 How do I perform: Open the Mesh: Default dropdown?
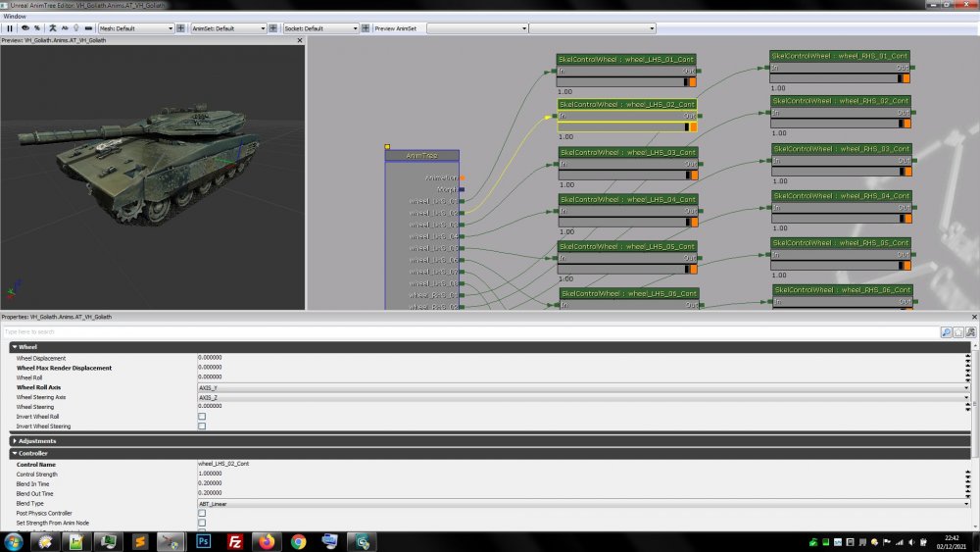[136, 28]
